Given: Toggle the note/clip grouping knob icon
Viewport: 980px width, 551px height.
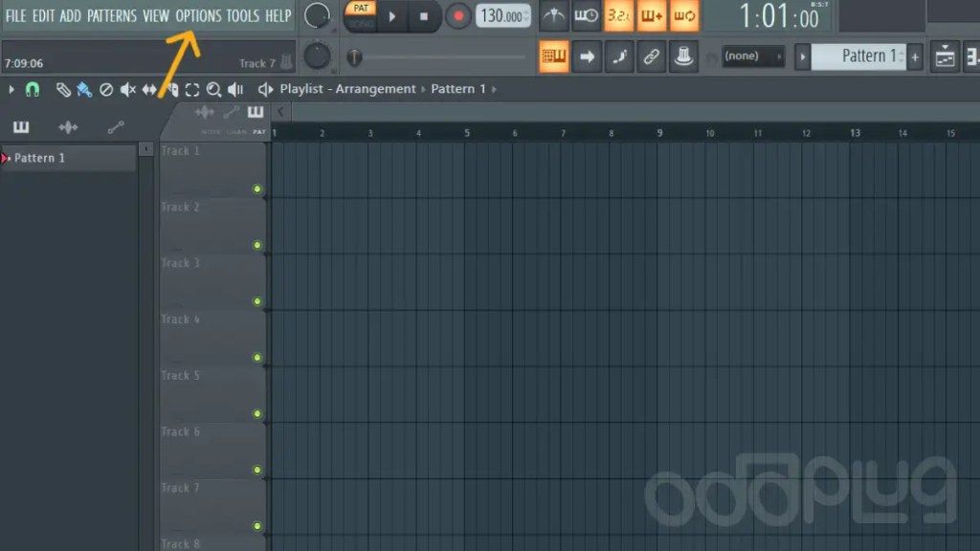Looking at the screenshot, I should (683, 56).
